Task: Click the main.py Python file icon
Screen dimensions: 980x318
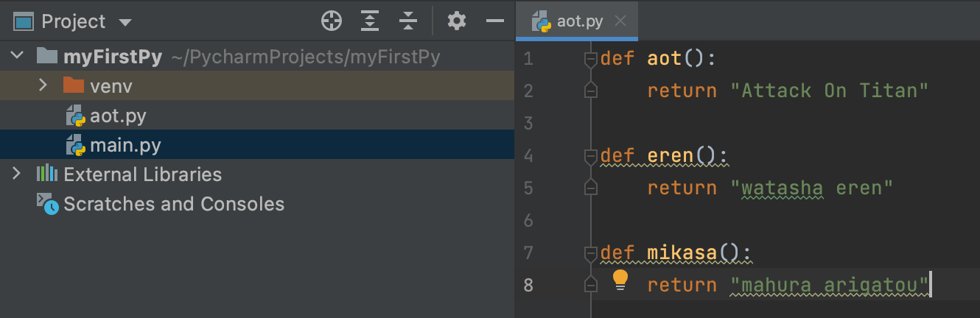Action: [x=75, y=145]
